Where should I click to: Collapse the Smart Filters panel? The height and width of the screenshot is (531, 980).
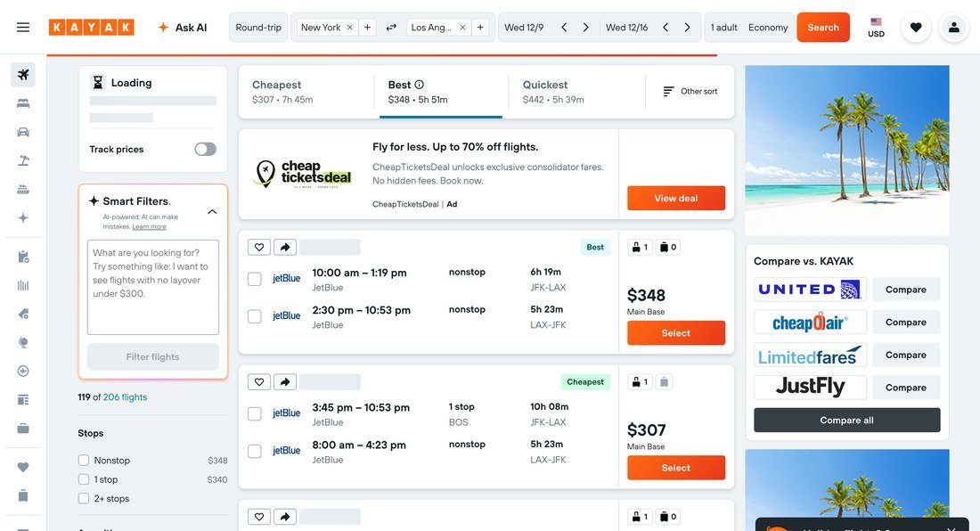[212, 212]
